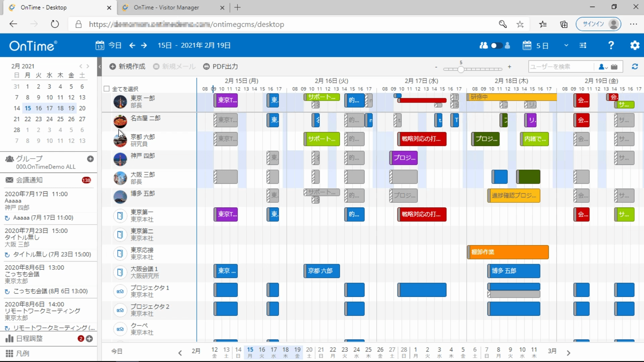The height and width of the screenshot is (362, 644).
Task: Switch to OnTime - Visitor Manager tab
Action: pyautogui.click(x=166, y=7)
